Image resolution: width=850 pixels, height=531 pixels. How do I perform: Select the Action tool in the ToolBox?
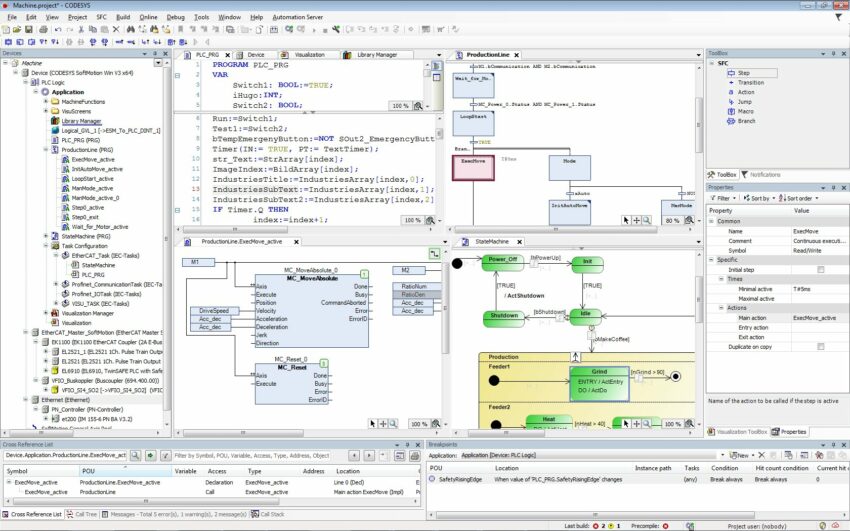click(741, 92)
